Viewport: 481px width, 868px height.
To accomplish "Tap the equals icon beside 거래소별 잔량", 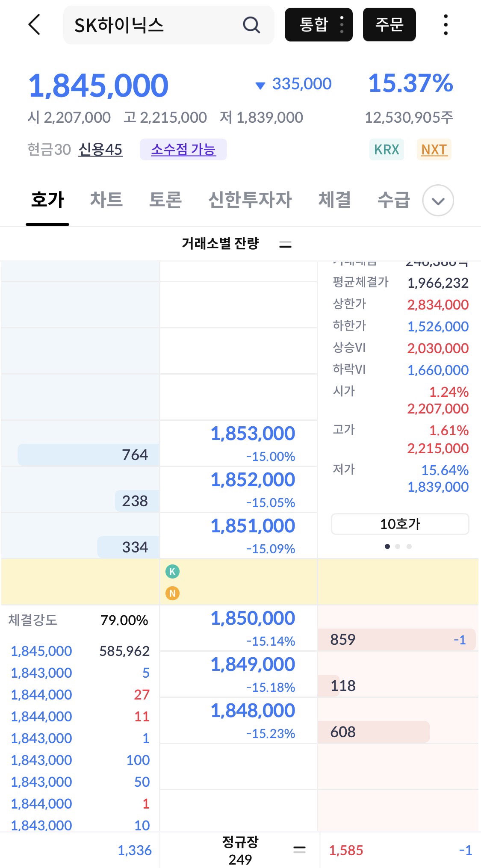I will [x=285, y=245].
